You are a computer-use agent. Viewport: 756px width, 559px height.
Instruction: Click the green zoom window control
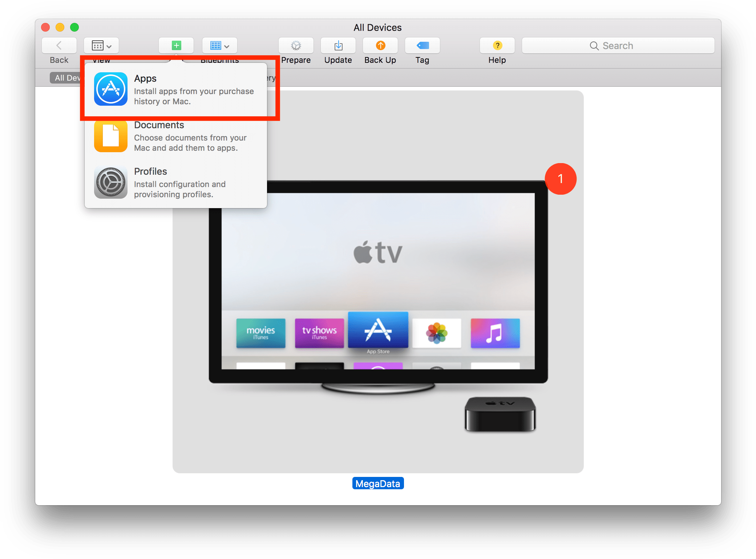click(74, 27)
